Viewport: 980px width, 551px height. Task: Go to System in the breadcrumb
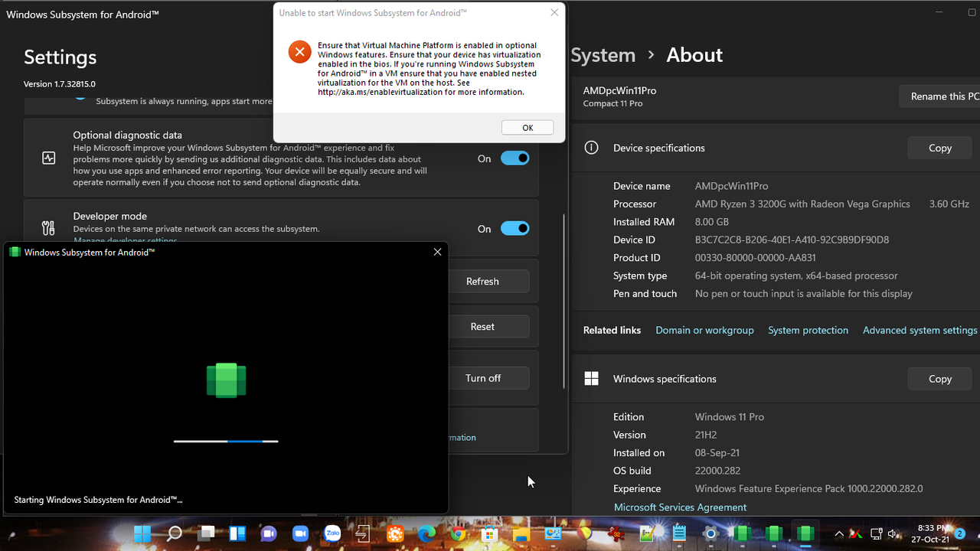click(x=603, y=55)
